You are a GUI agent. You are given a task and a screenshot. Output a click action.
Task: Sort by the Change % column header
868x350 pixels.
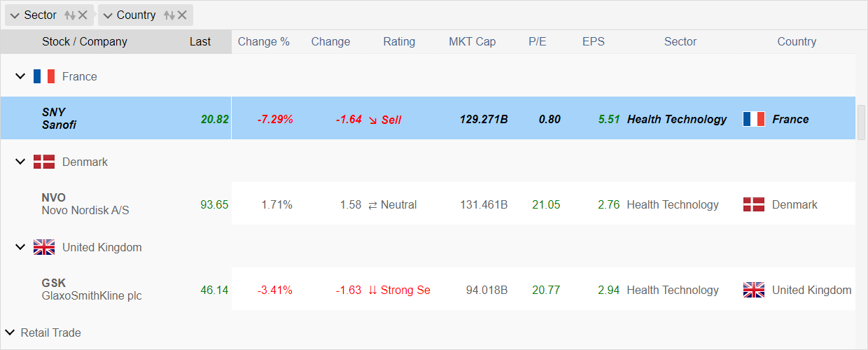[x=264, y=41]
